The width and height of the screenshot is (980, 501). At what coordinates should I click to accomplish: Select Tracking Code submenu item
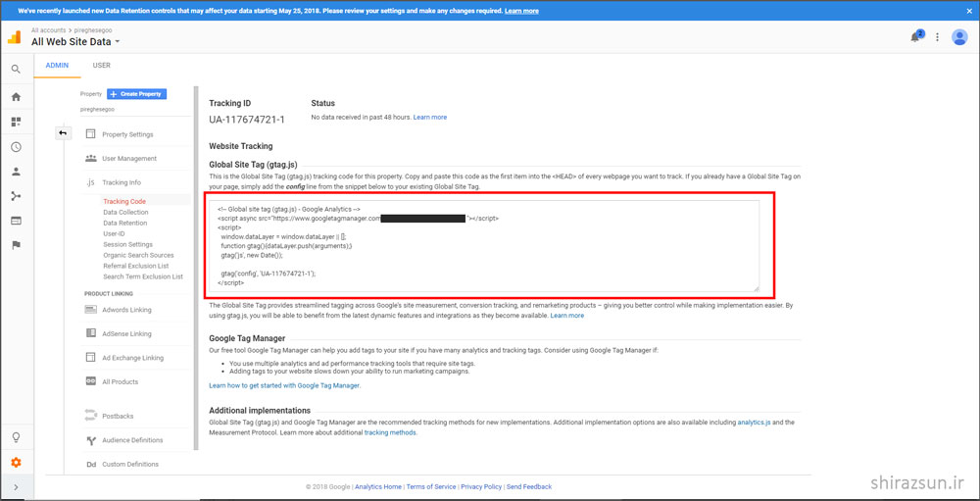tap(124, 201)
